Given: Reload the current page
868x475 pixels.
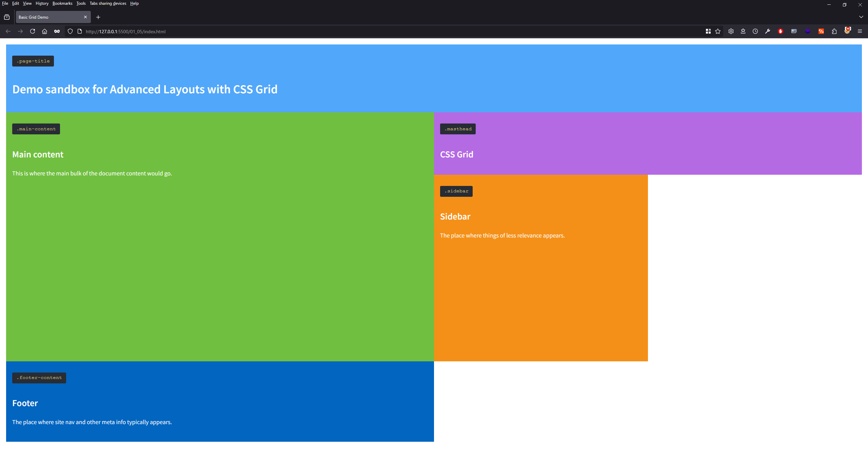Looking at the screenshot, I should pyautogui.click(x=33, y=31).
